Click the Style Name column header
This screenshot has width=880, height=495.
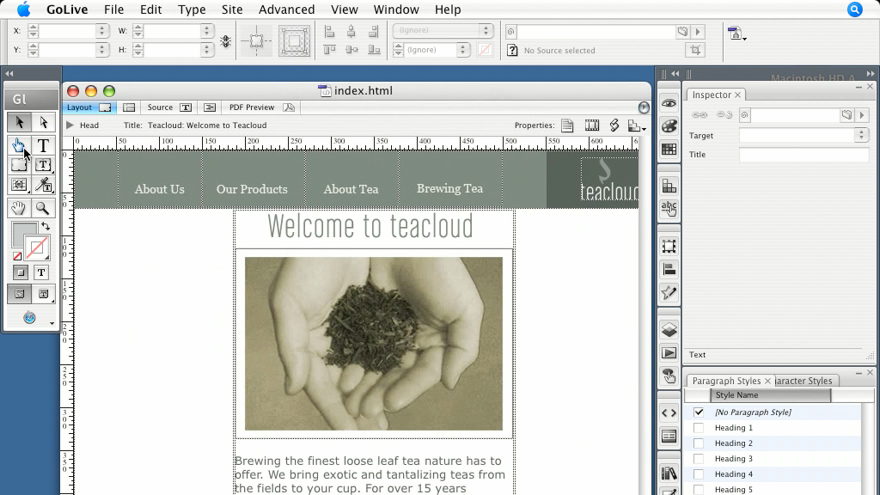click(x=770, y=395)
